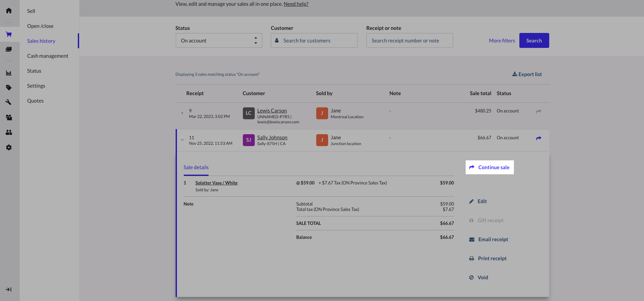Viewport: 644px width, 301px height.
Task: Collapse receipt 11 sale row
Action: [182, 140]
